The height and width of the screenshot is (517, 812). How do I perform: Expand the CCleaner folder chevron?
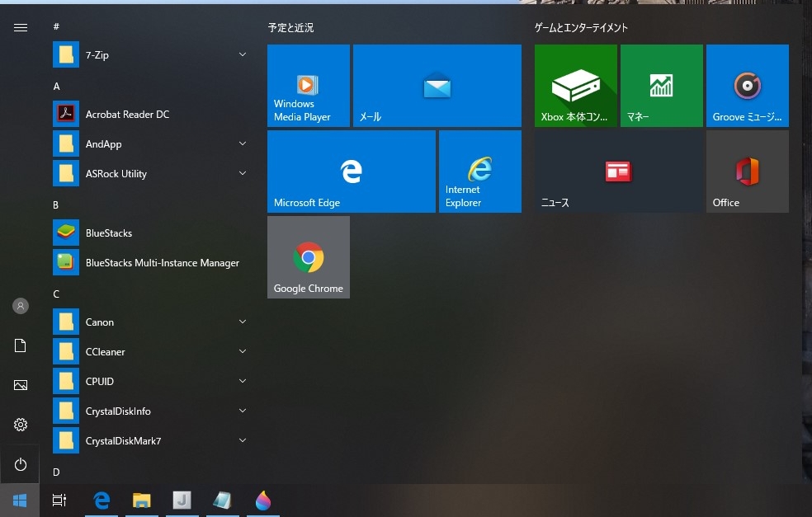pos(243,351)
